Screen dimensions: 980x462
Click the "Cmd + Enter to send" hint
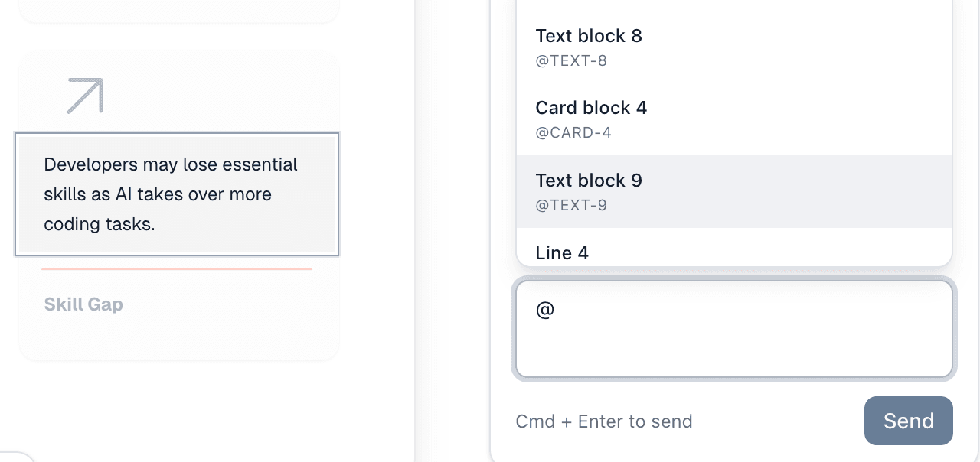(x=604, y=421)
